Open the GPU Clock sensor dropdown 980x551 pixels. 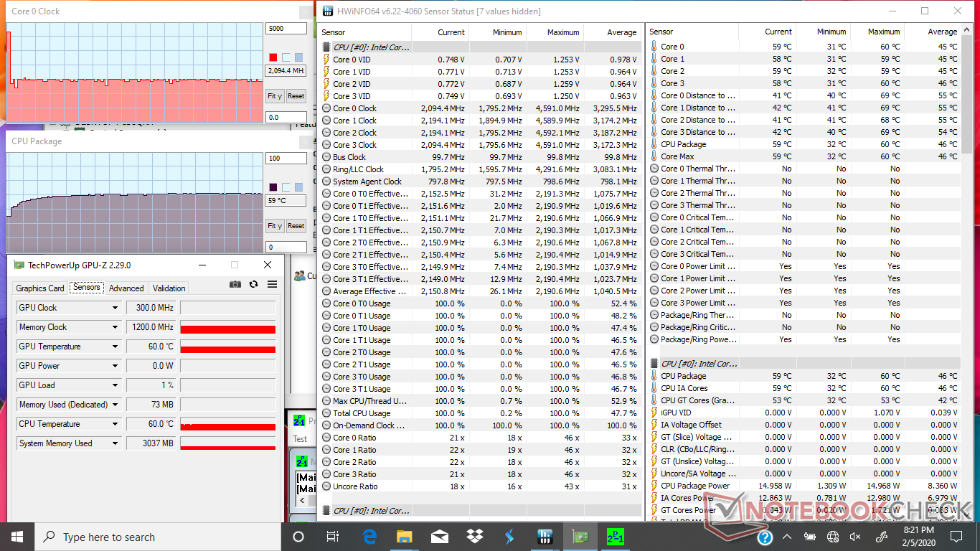point(115,308)
